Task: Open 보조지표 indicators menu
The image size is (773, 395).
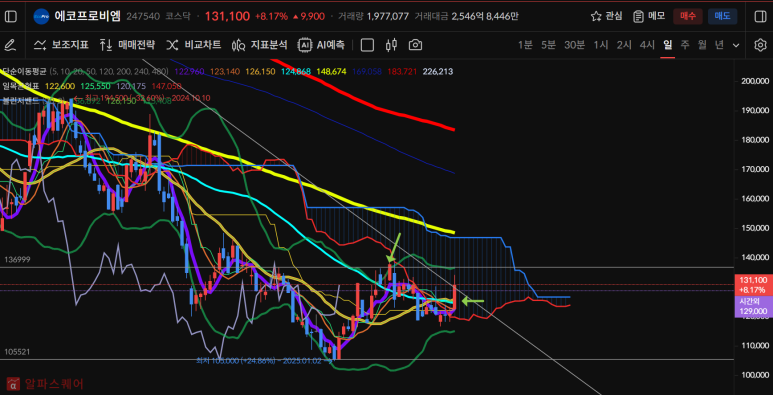Action: click(61, 45)
